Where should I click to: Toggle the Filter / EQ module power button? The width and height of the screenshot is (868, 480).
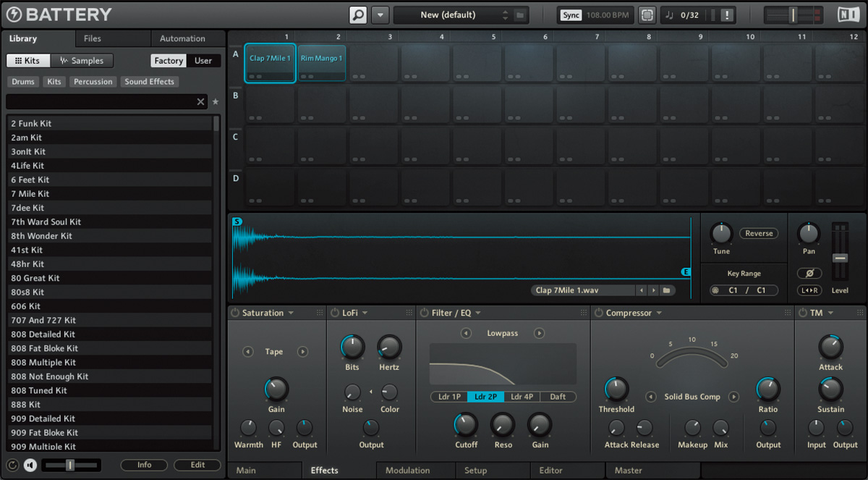pyautogui.click(x=424, y=313)
